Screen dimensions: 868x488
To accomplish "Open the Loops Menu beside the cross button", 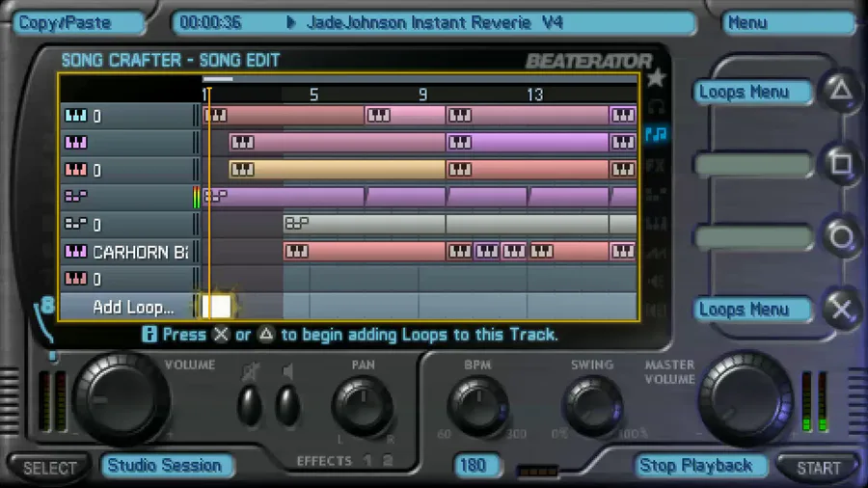I will pyautogui.click(x=752, y=310).
